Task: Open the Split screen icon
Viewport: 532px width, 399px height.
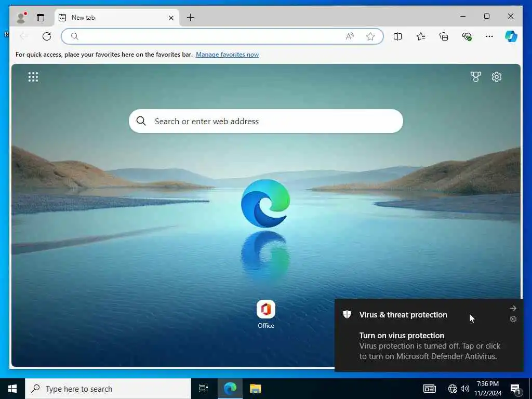Action: point(397,36)
